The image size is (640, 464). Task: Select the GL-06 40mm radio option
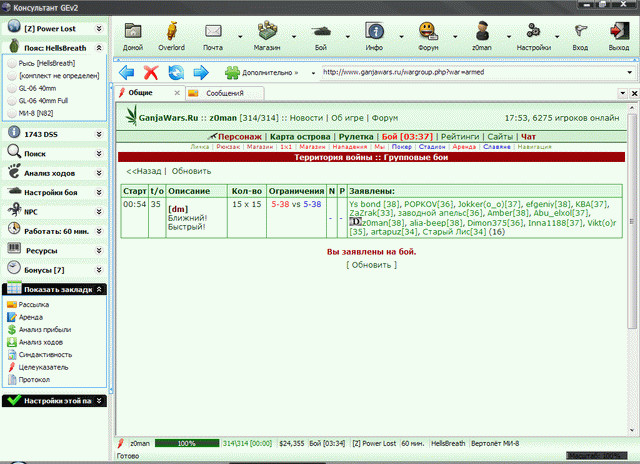[x=12, y=88]
